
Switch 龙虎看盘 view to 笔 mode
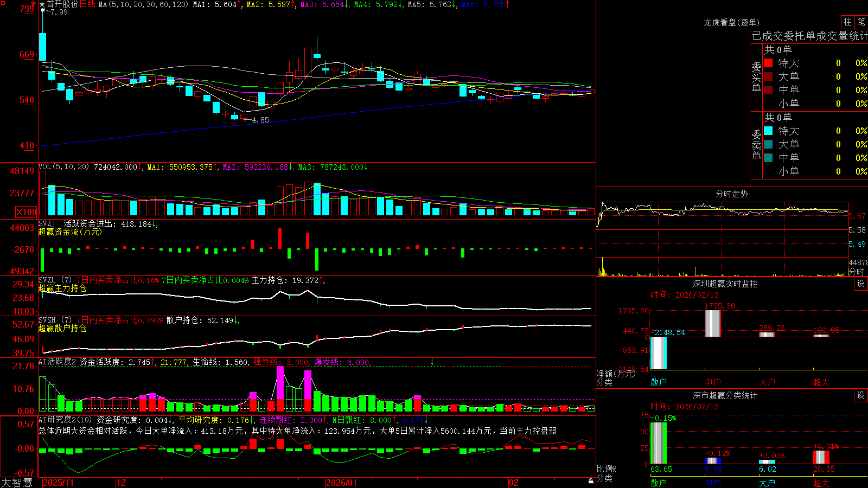(861, 22)
